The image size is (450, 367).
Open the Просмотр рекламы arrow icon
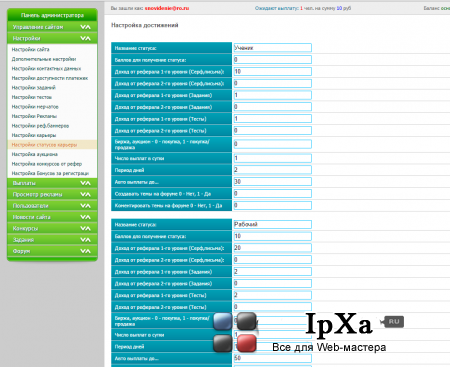coord(85,194)
